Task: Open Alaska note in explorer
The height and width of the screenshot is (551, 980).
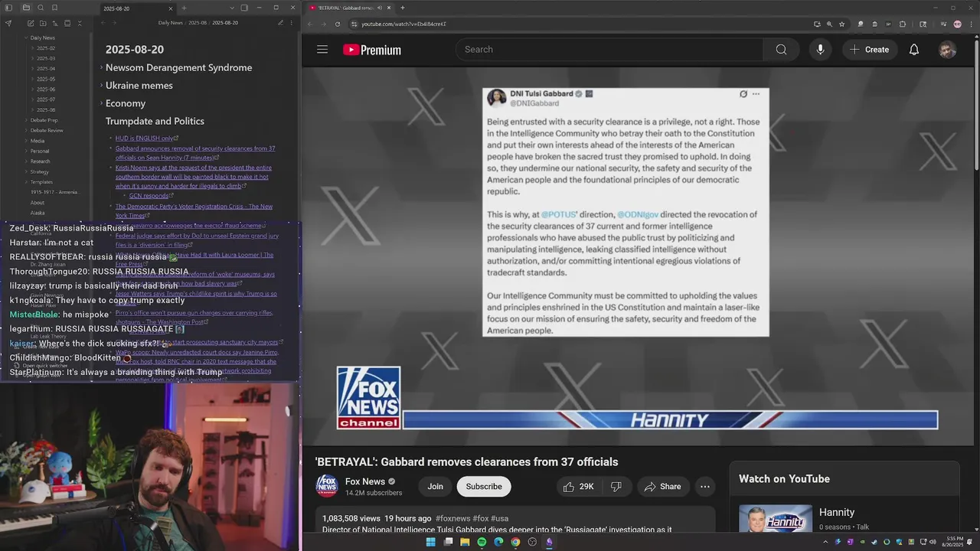Action: click(x=38, y=213)
